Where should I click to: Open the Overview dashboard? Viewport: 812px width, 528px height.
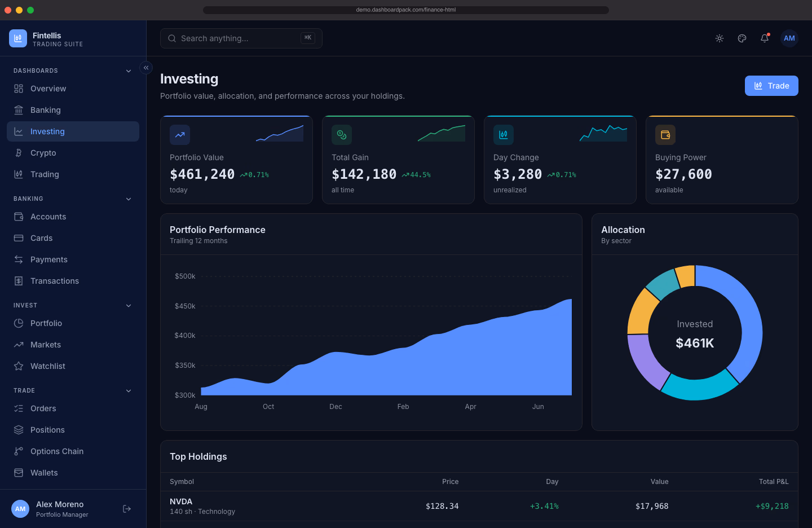73,89
